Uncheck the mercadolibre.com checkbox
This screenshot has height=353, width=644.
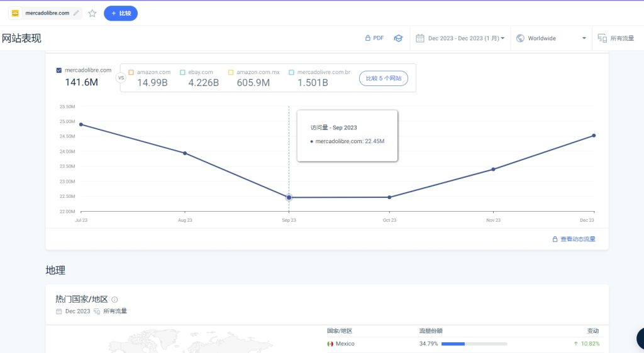(x=58, y=70)
